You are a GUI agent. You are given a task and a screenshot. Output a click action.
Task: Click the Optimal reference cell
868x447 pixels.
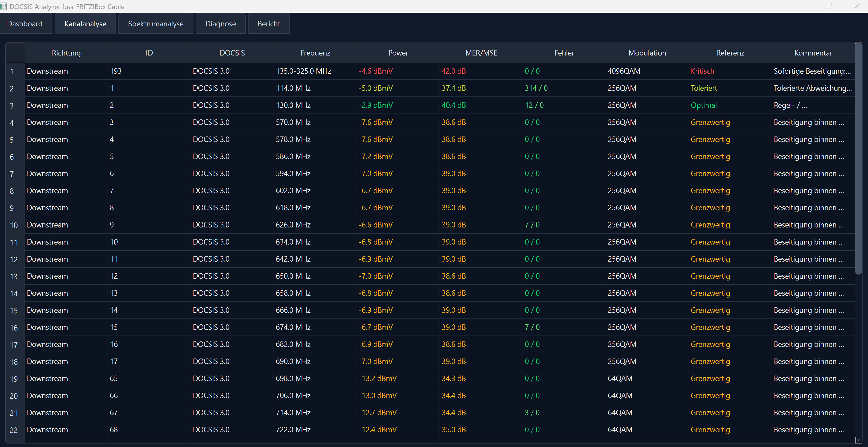point(730,105)
